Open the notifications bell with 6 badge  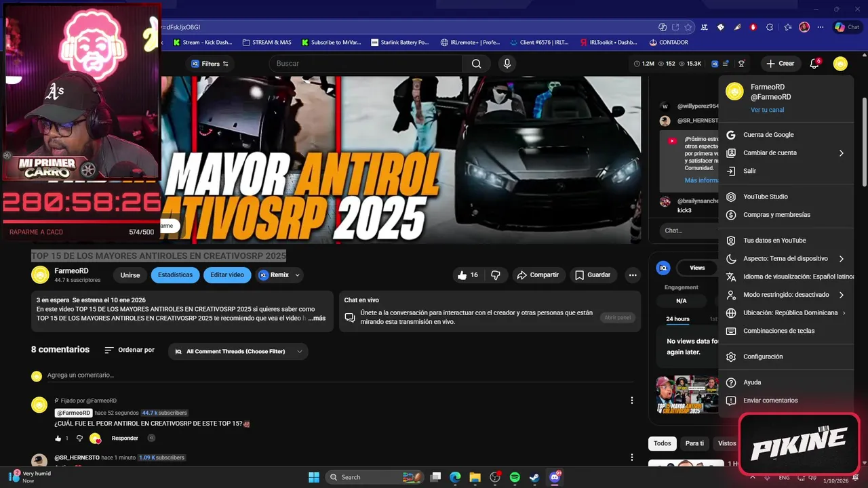pyautogui.click(x=814, y=64)
